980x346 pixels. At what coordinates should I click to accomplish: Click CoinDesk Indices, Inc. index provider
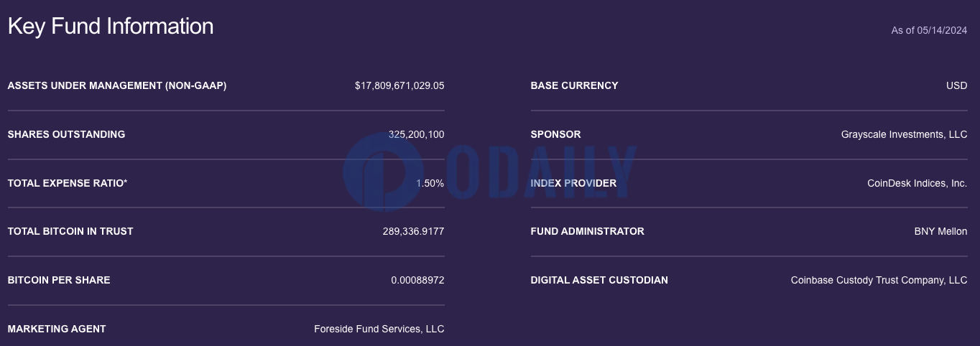click(917, 183)
